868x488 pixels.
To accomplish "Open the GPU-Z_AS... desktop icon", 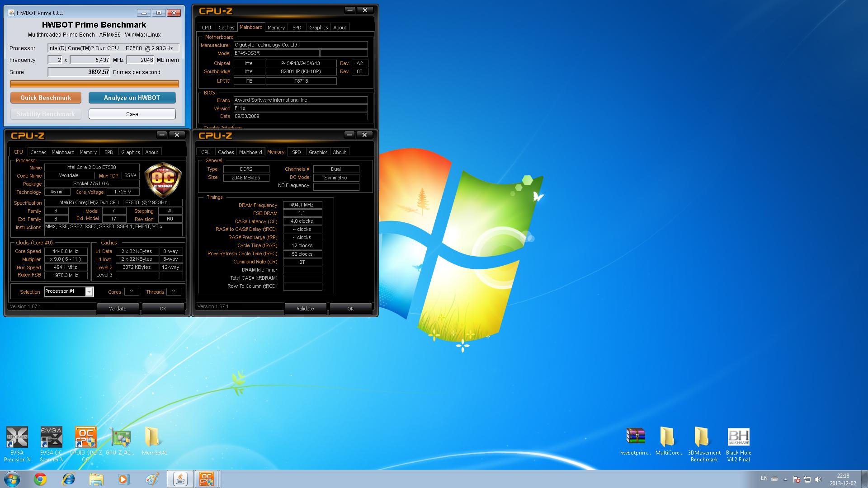I will click(x=120, y=441).
